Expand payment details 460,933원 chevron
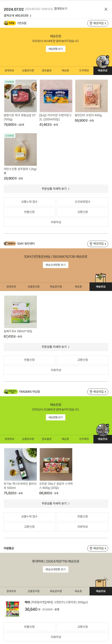The image size is (112, 644). coord(30,16)
